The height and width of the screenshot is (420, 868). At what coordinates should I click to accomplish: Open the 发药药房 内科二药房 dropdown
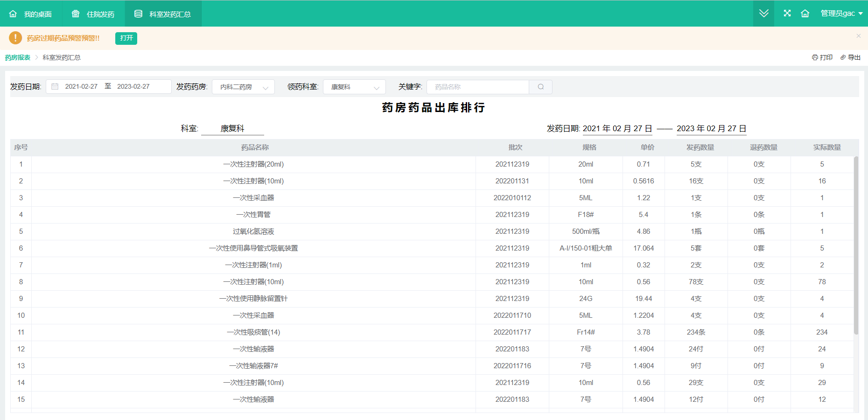click(243, 87)
